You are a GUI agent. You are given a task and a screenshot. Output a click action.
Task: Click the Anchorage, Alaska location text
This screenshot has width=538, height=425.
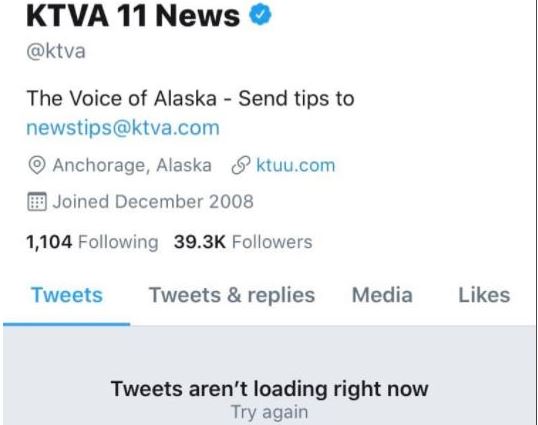coord(132,165)
